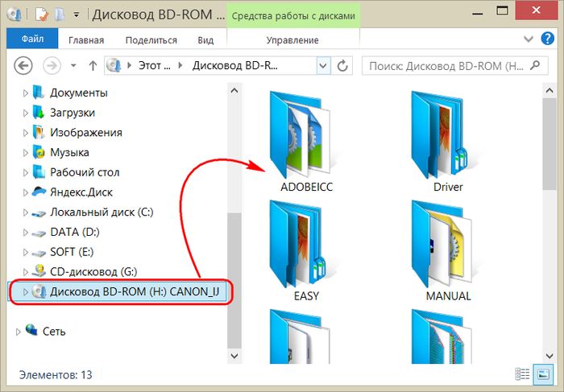Open Explorer help question mark
Screen dimensions: 564x392
coord(547,39)
